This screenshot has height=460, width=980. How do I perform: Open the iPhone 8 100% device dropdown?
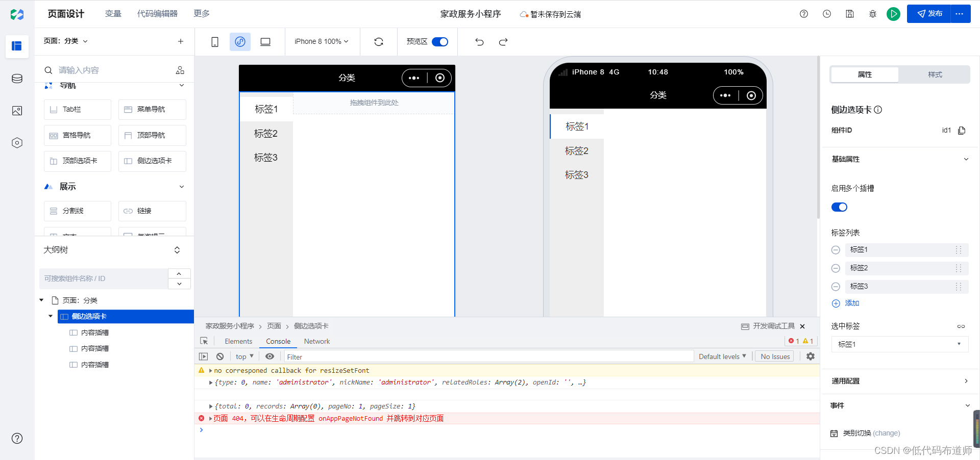322,42
